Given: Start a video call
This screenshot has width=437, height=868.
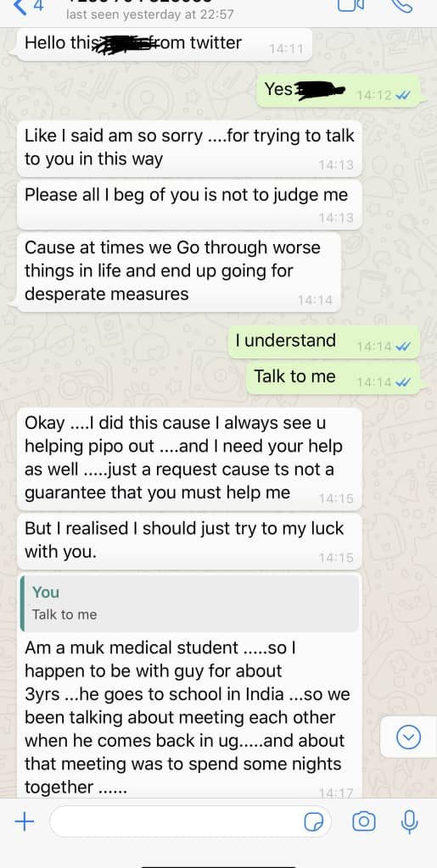Looking at the screenshot, I should 350,6.
